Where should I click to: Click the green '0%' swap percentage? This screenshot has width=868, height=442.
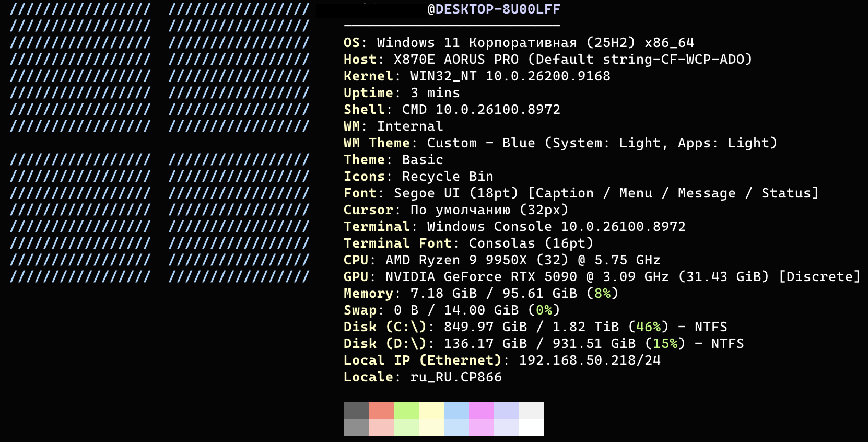(544, 310)
